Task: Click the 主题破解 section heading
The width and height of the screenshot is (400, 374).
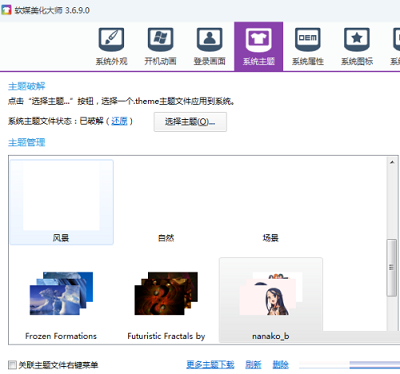Action: click(x=27, y=86)
